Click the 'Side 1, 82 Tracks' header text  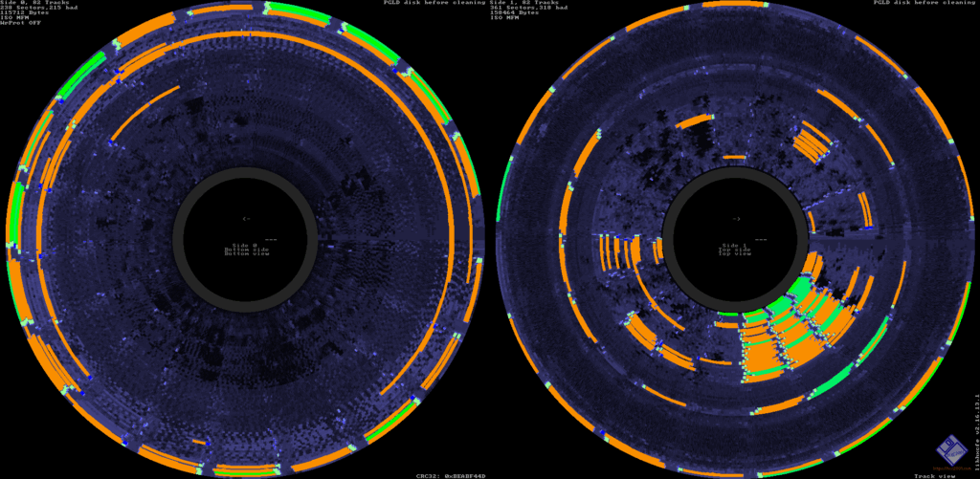click(x=524, y=3)
